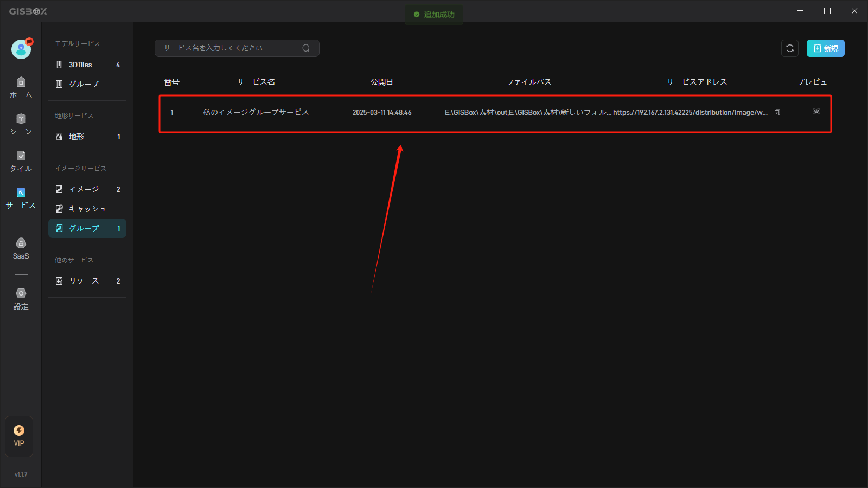Open the user avatar profile
The height and width of the screenshot is (488, 868).
21,49
